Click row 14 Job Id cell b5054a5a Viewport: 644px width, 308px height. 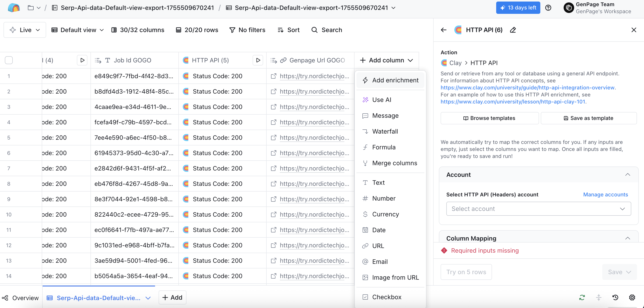point(134,276)
